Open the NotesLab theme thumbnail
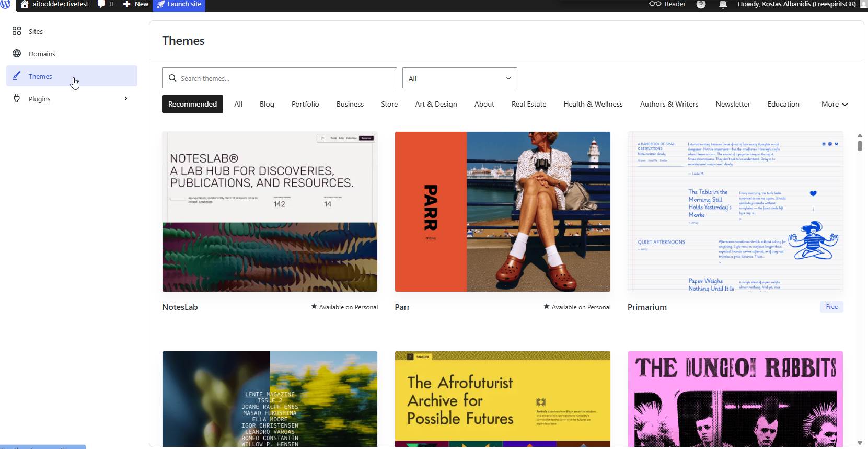This screenshot has width=868, height=449. (x=270, y=212)
